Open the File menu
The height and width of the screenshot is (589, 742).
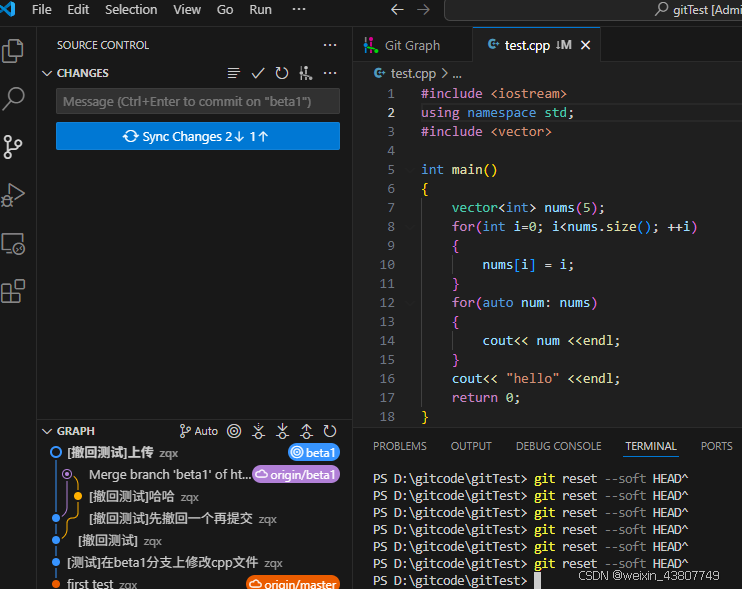click(42, 9)
